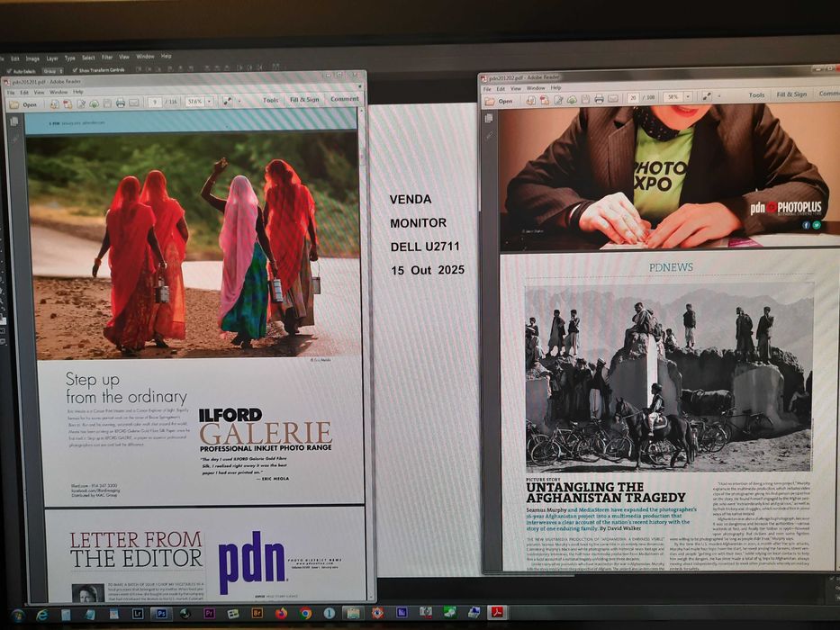This screenshot has height=630, width=840.
Task: Toggle Show Transform Controls checkbox in Photoshop
Action: point(75,70)
